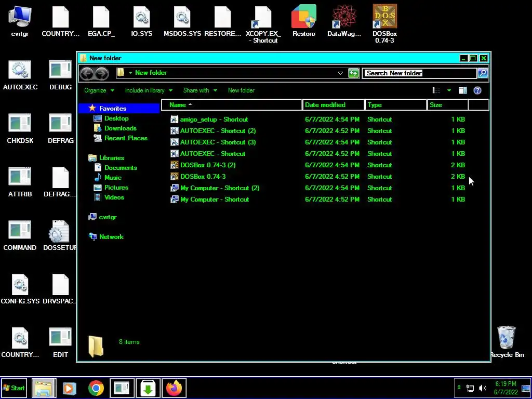Sort by the Size column header
The image size is (532, 399).
447,105
